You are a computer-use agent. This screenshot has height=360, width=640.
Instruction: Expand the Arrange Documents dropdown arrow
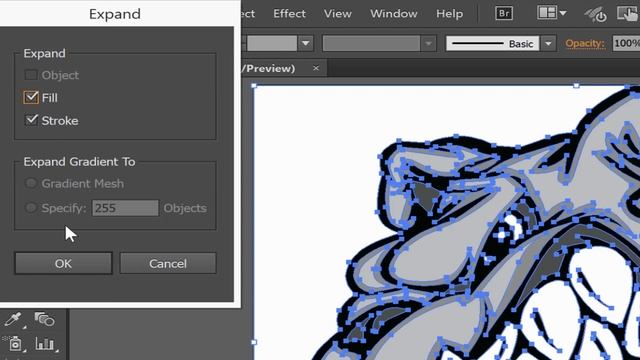tap(563, 13)
